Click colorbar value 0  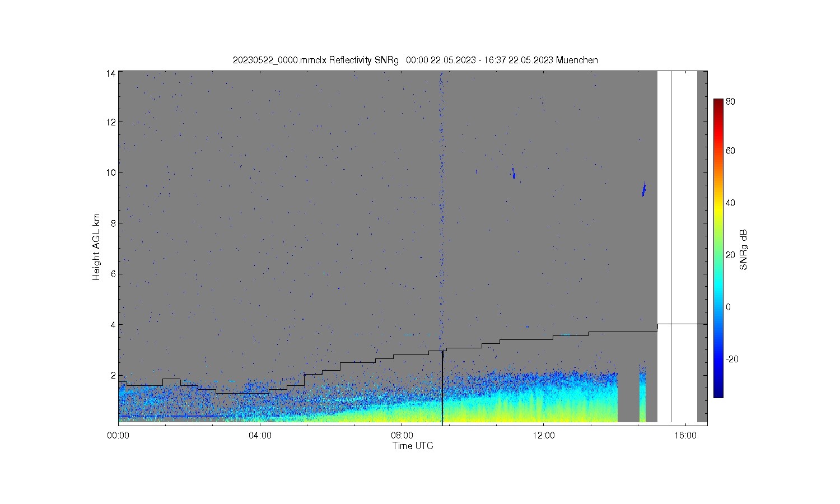[728, 307]
